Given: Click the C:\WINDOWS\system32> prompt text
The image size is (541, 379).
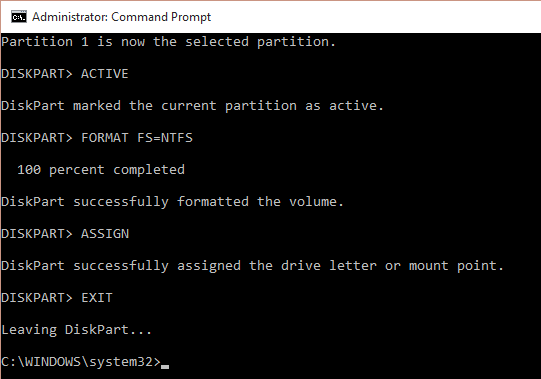Looking at the screenshot, I should (81, 362).
